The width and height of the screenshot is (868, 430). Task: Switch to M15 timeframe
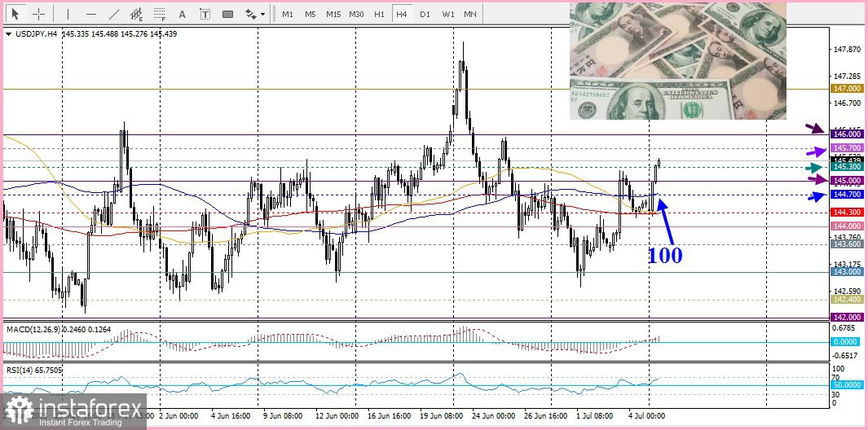point(333,14)
